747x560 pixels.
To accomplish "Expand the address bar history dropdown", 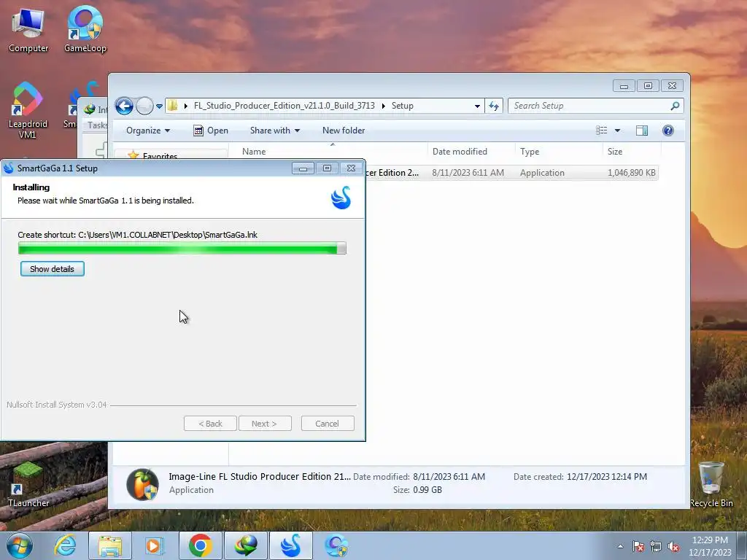I will (x=477, y=106).
